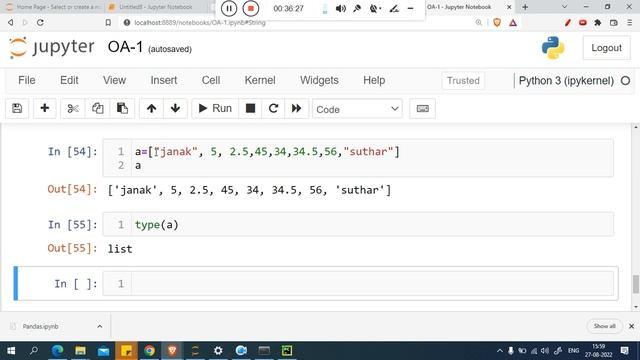Click Show all downloads
The width and height of the screenshot is (640, 360).
[x=604, y=326]
